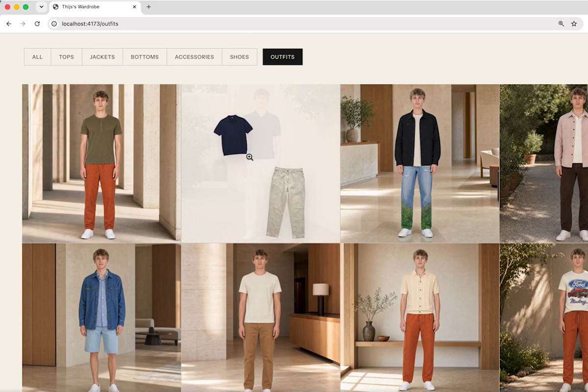
Task: Open cream tee with tan pants outfit
Action: pos(261,318)
